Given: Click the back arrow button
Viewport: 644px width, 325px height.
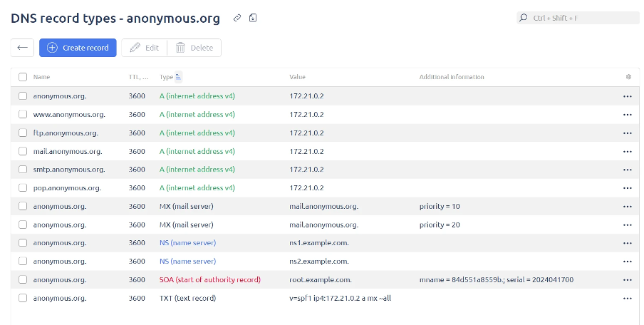Looking at the screenshot, I should coord(22,48).
